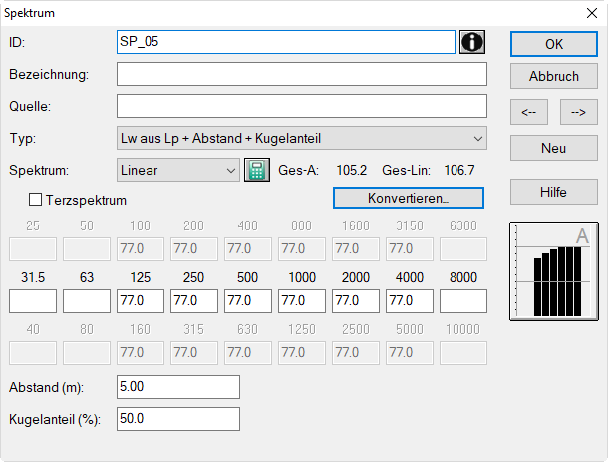608x462 pixels.
Task: Click the disabled 1600 Hz third-octave field
Action: point(356,249)
